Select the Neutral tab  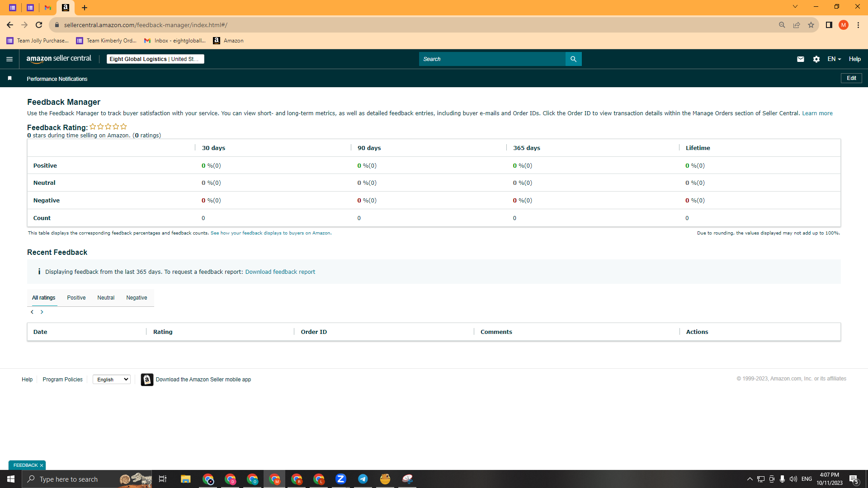pyautogui.click(x=106, y=298)
